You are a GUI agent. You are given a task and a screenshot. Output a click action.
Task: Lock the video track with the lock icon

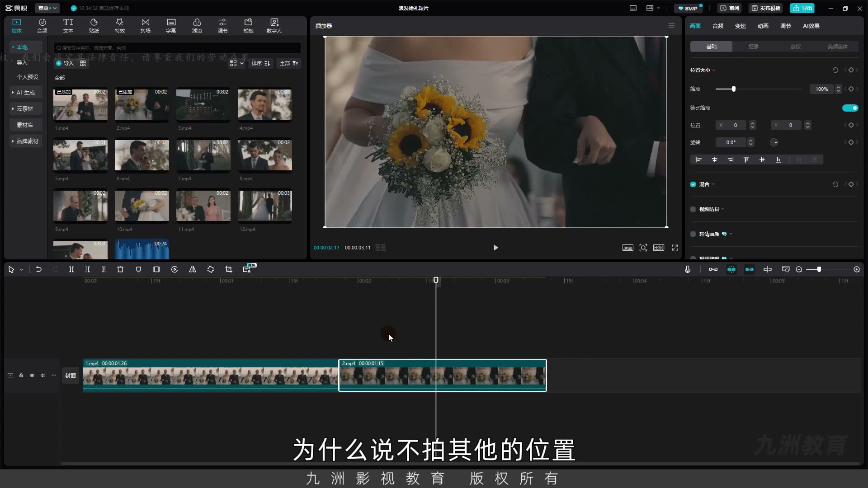pos(21,375)
